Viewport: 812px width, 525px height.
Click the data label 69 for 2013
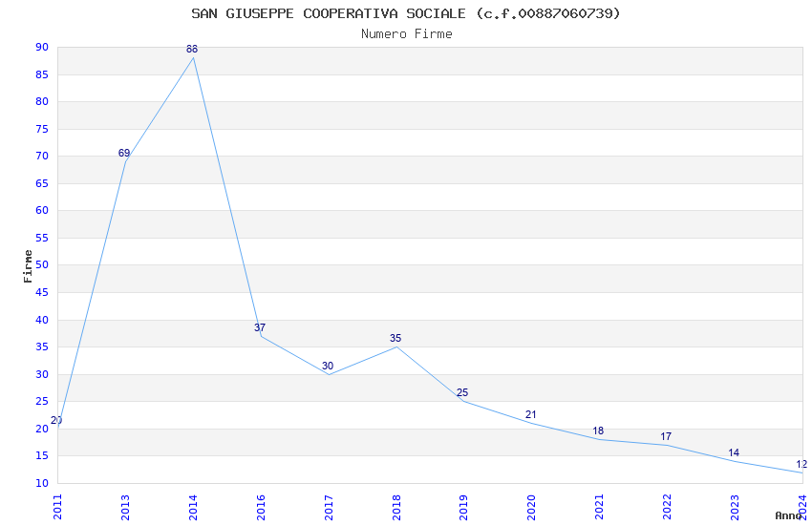click(x=124, y=153)
